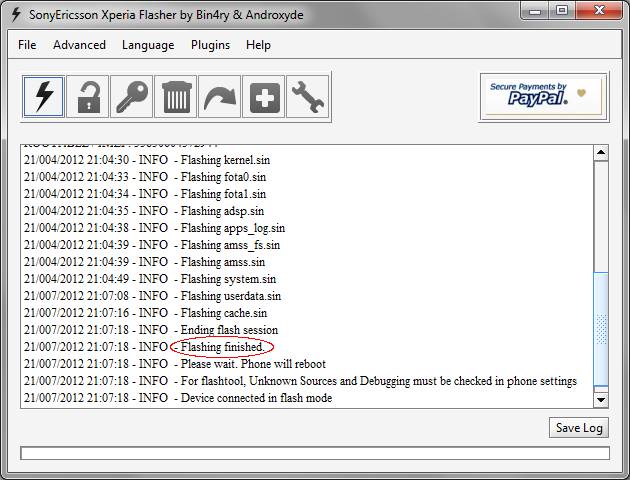The width and height of the screenshot is (630, 480).
Task: Select log line "Flashing amss_fs.sin"
Action: 152,245
